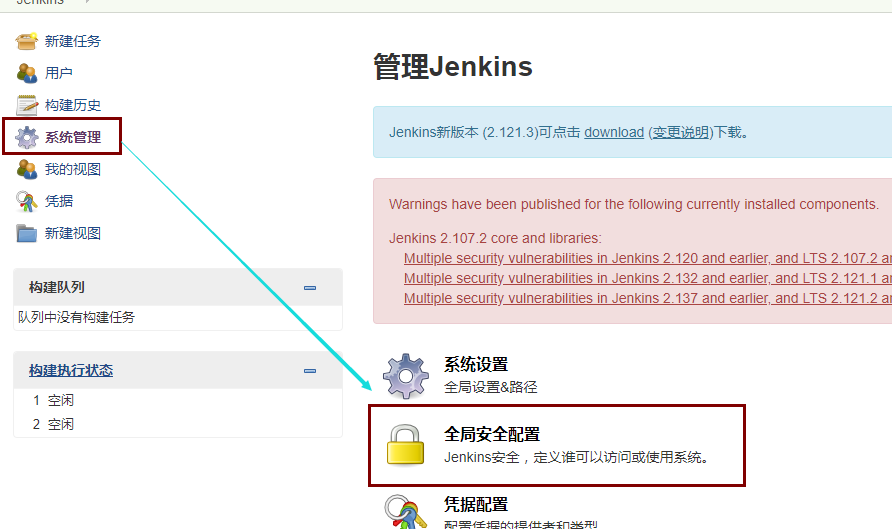The image size is (892, 529).
Task: Click the My Views people icon
Action: 27,169
